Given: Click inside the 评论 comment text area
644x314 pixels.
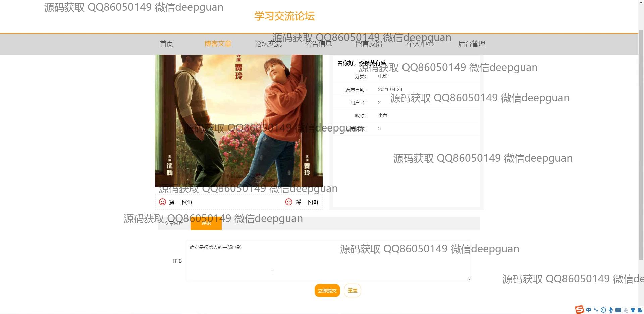Looking at the screenshot, I should 328,261.
